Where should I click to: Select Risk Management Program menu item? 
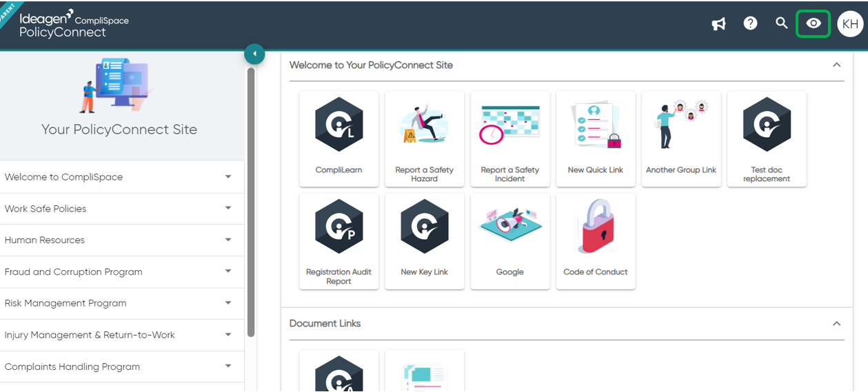click(122, 303)
